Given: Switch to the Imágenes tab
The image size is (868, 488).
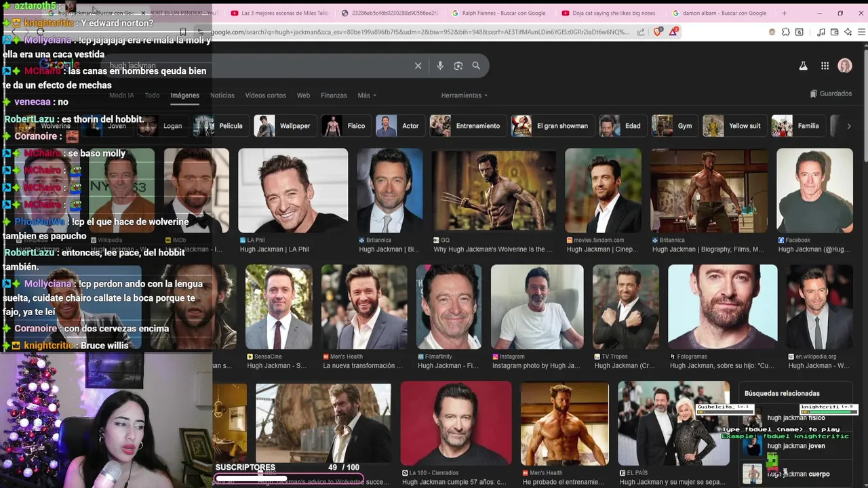Looking at the screenshot, I should [184, 96].
